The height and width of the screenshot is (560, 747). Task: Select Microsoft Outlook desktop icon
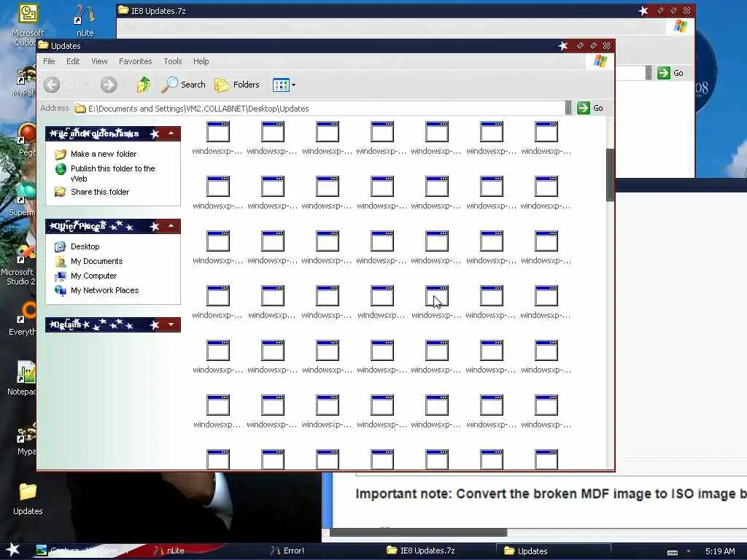pyautogui.click(x=27, y=24)
